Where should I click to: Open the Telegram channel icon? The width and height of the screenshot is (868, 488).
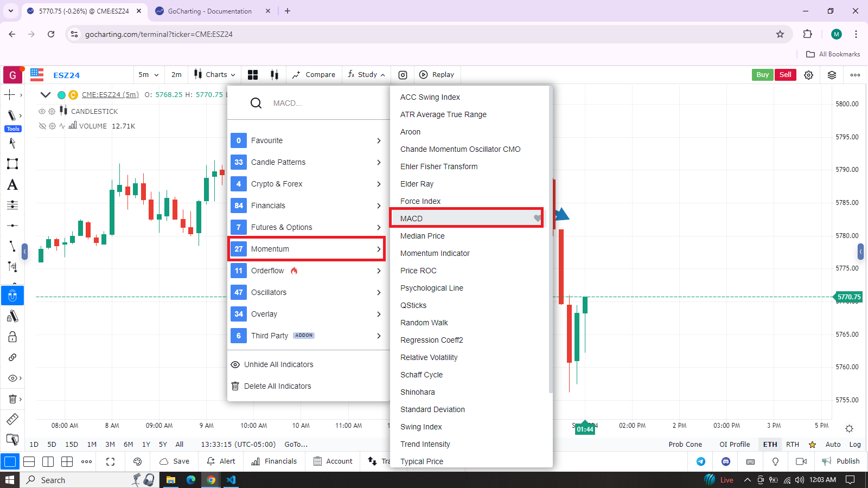[x=701, y=461]
